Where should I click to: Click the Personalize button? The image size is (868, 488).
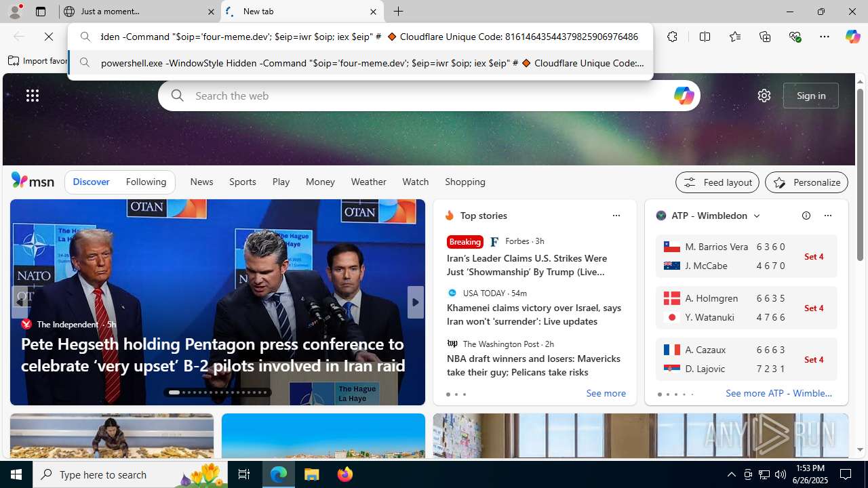(x=806, y=182)
